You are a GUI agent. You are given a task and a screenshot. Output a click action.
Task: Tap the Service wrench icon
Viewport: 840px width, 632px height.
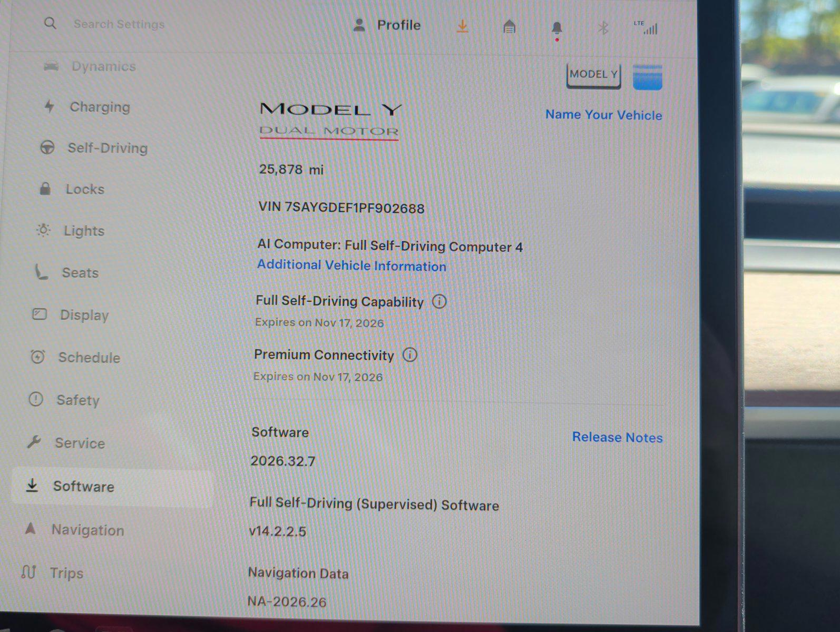pyautogui.click(x=34, y=441)
